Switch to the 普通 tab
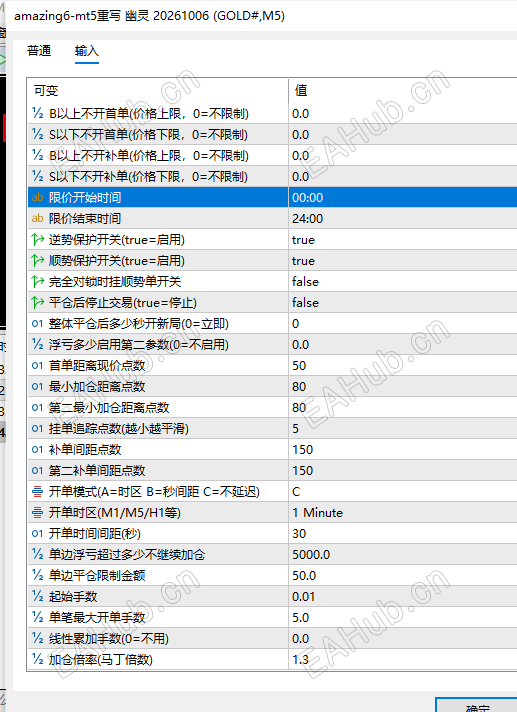Screen dimensions: 517x712 (39, 51)
